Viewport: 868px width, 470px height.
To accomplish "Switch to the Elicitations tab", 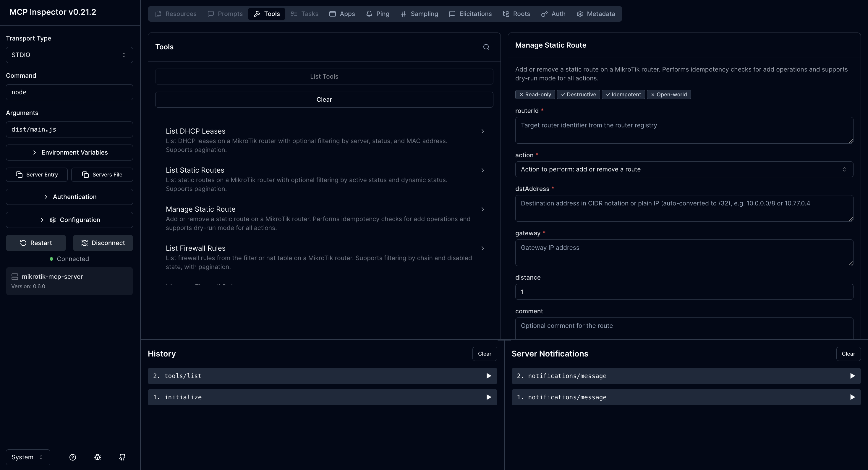I will [x=470, y=14].
